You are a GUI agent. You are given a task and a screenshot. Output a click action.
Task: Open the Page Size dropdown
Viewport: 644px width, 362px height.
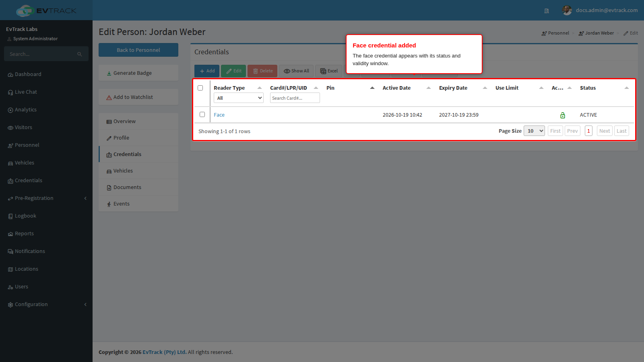pos(534,131)
